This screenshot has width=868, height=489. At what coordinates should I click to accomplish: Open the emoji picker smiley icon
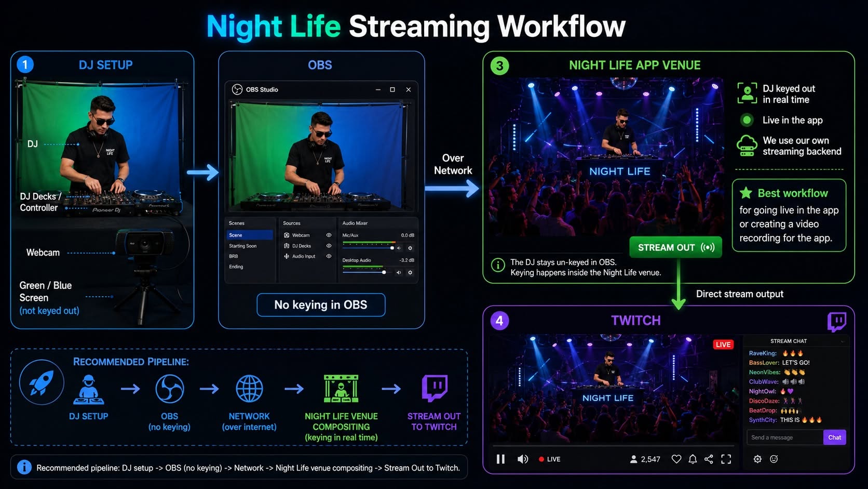coord(774,459)
